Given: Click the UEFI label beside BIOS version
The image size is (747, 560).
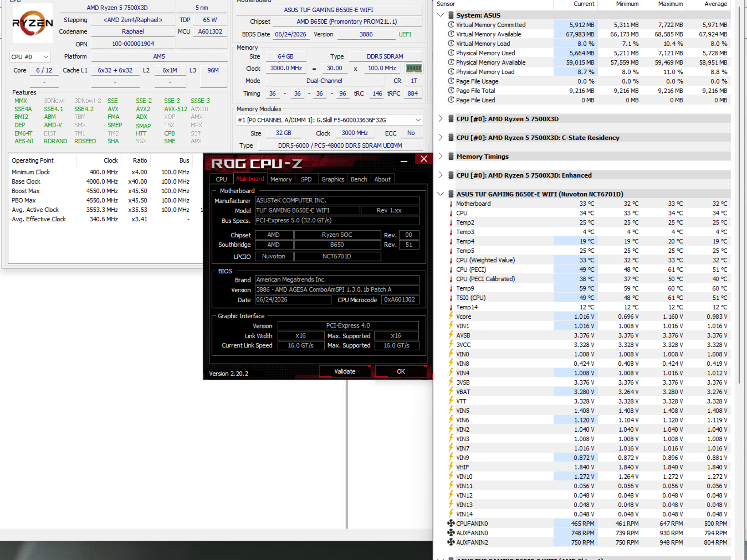Looking at the screenshot, I should pyautogui.click(x=405, y=34).
